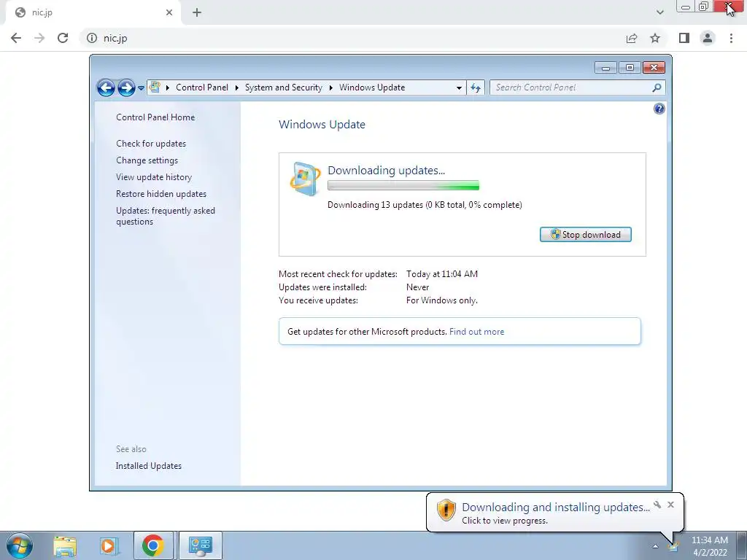Go forward in the Control Panel window
Viewport: 747px width, 560px height.
point(126,87)
